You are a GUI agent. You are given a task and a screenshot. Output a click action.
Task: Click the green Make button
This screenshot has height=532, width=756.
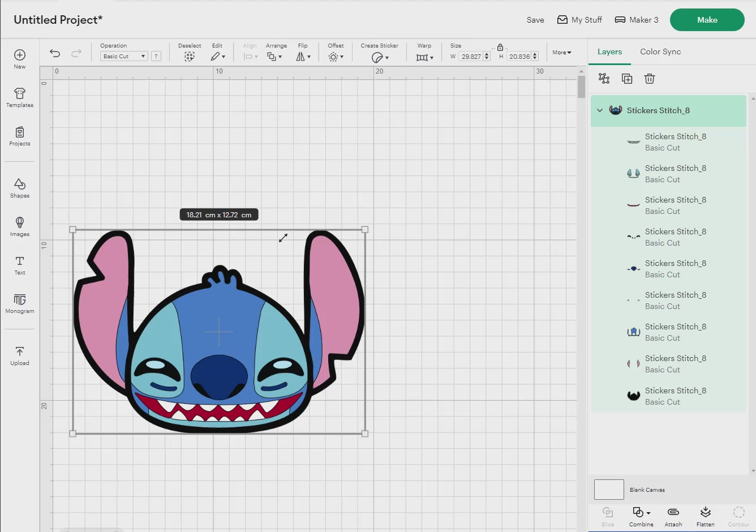[707, 20]
